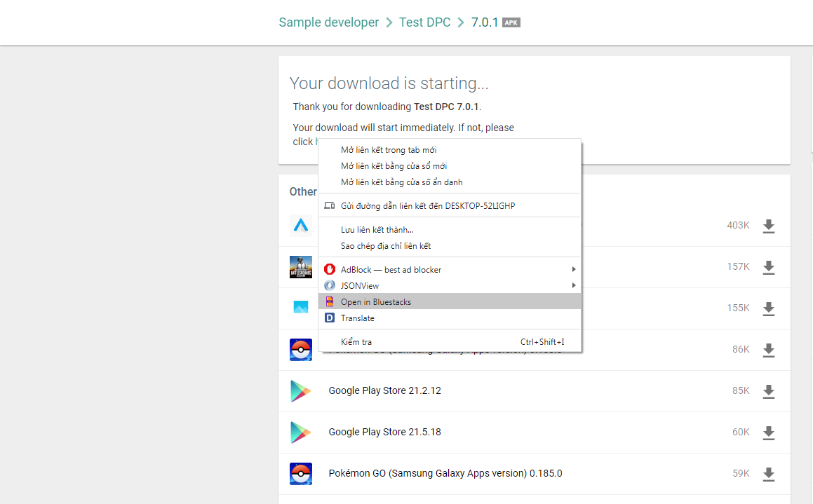Click the 60K download count
813x504 pixels.
coord(741,432)
